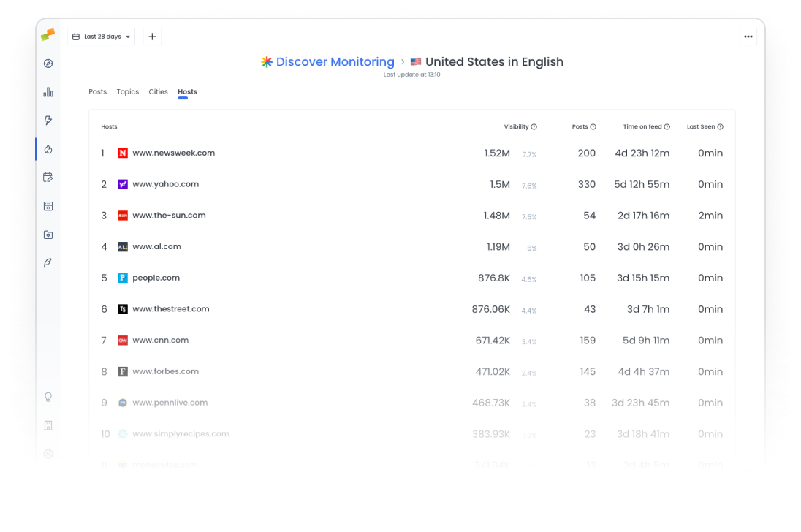Open the Discover Monitoring breadcrumb link
The width and height of the screenshot is (801, 532).
click(335, 61)
